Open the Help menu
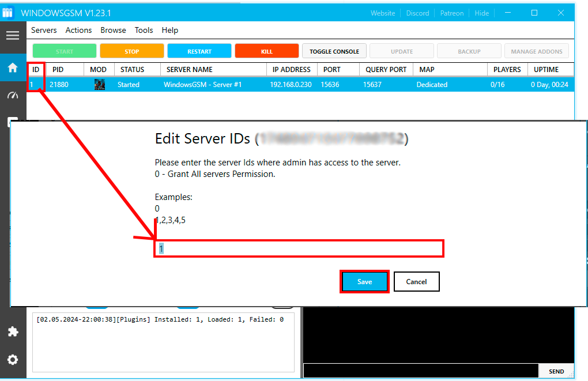Image resolution: width=588 pixels, height=381 pixels. 170,30
